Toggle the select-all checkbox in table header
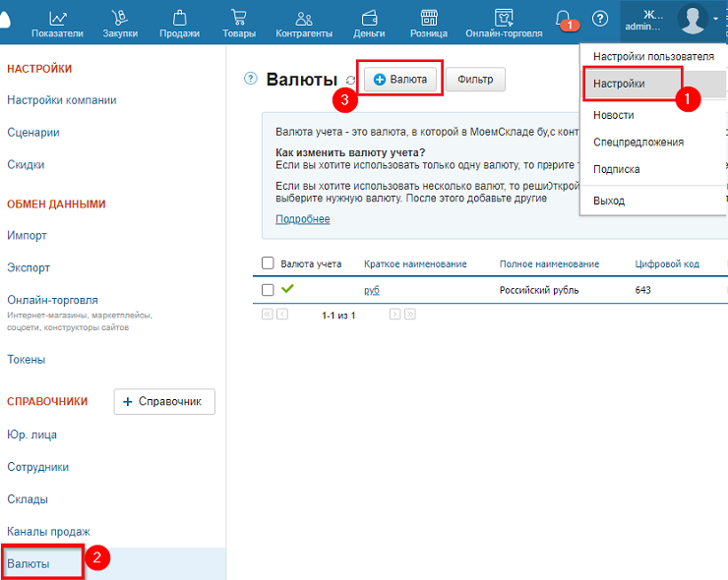 coord(268,263)
